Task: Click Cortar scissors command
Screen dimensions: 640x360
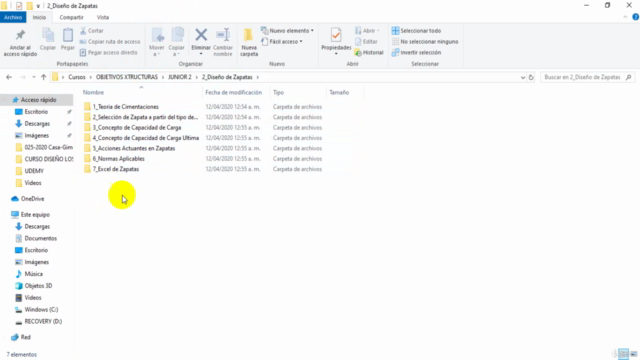Action: (x=92, y=31)
